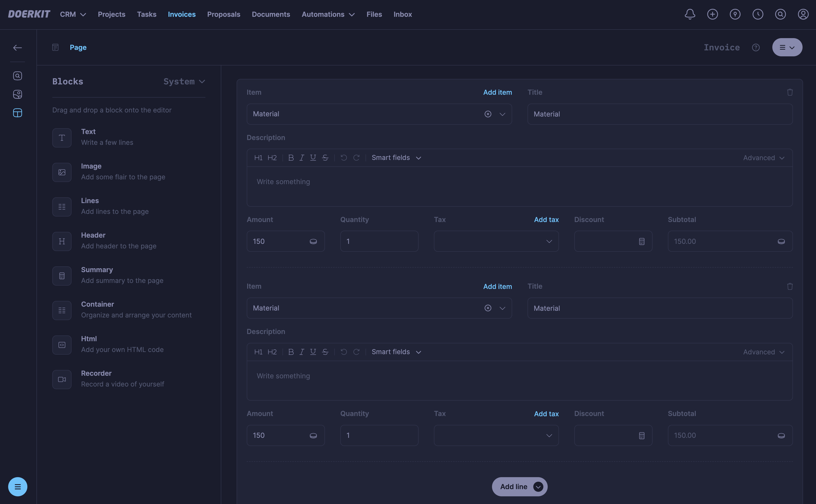Clear the second Material item selection

pyautogui.click(x=488, y=308)
